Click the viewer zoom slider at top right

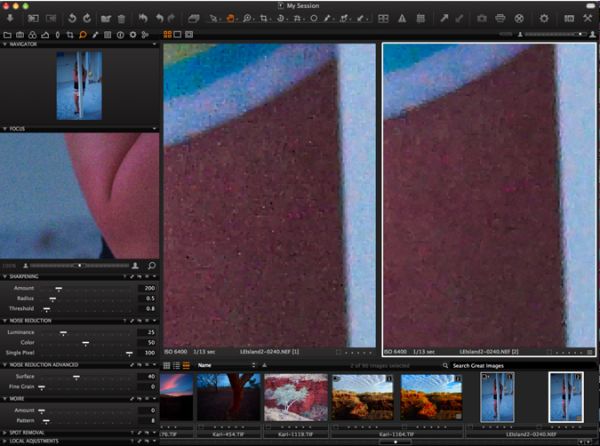coord(555,34)
